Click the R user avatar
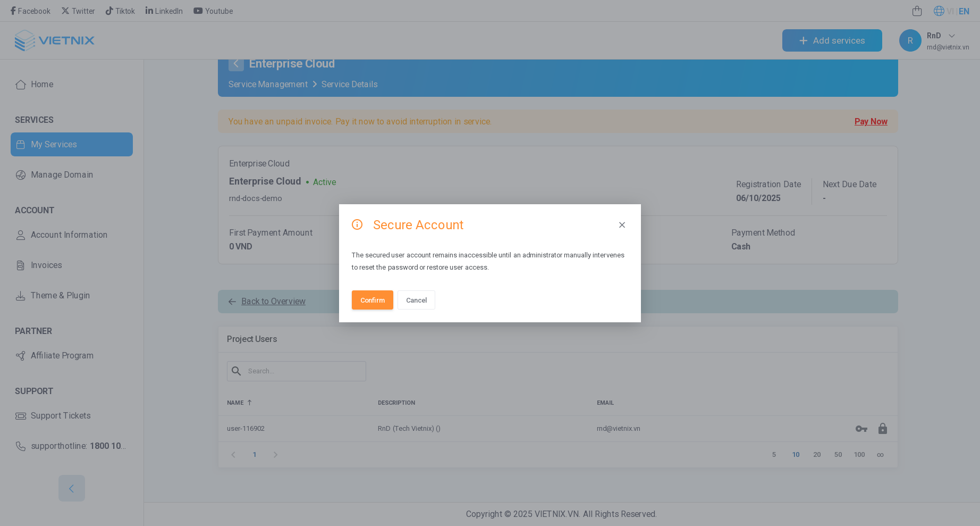Screen dimensions: 980x526 910,40
